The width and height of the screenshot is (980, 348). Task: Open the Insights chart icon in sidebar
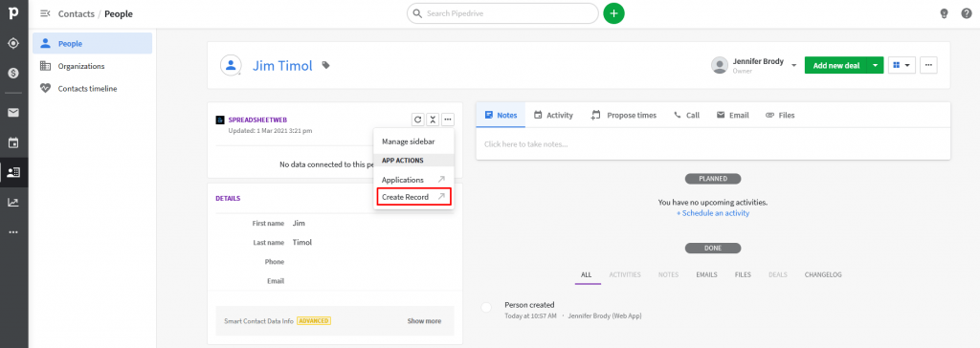click(13, 203)
